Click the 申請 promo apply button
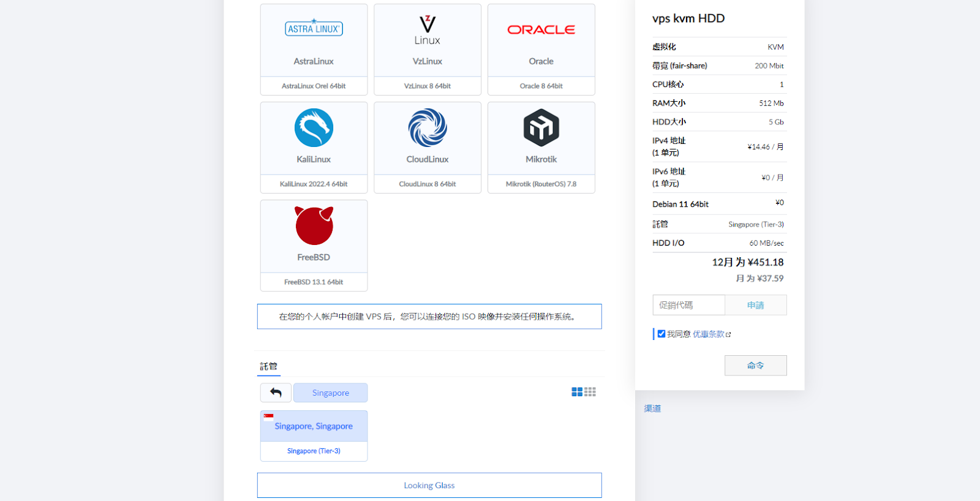 755,305
